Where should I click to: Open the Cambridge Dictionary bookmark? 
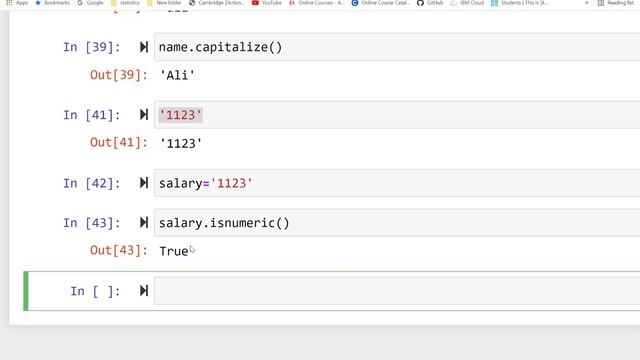(x=217, y=3)
